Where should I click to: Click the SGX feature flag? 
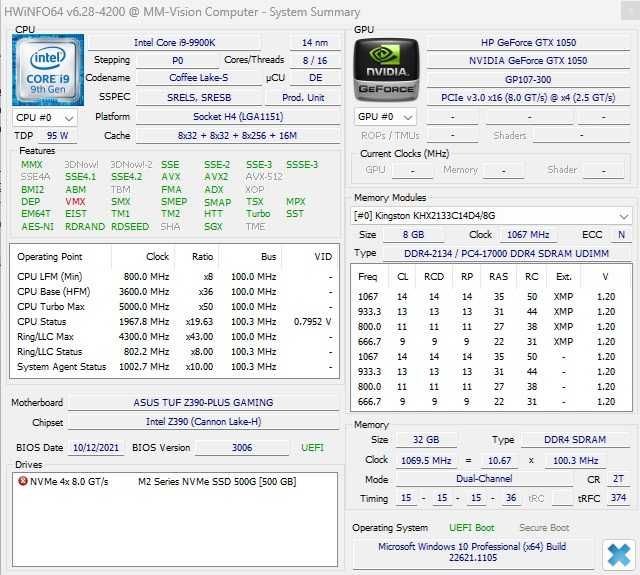click(x=213, y=226)
